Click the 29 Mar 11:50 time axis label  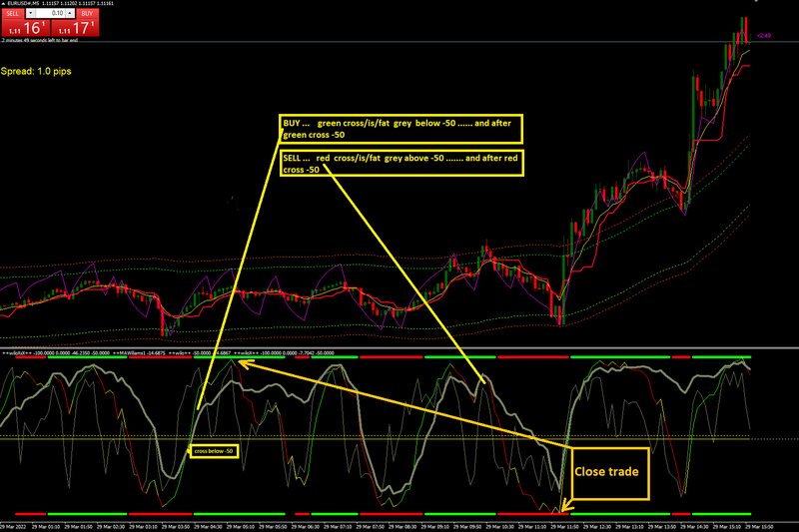pyautogui.click(x=563, y=527)
